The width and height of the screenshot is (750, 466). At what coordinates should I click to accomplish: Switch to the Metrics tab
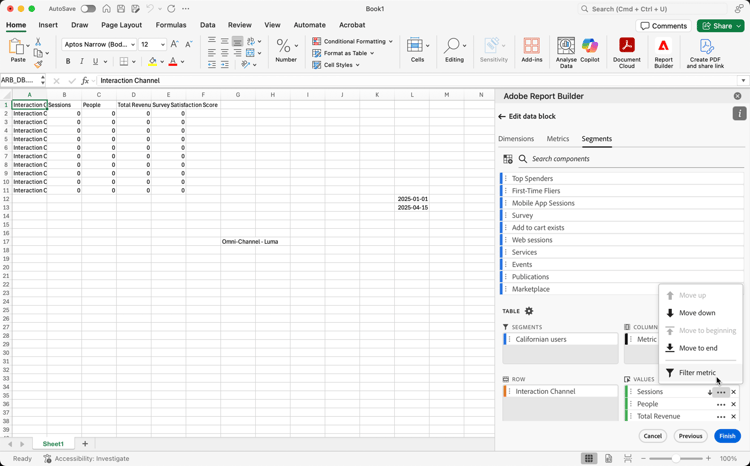(558, 139)
